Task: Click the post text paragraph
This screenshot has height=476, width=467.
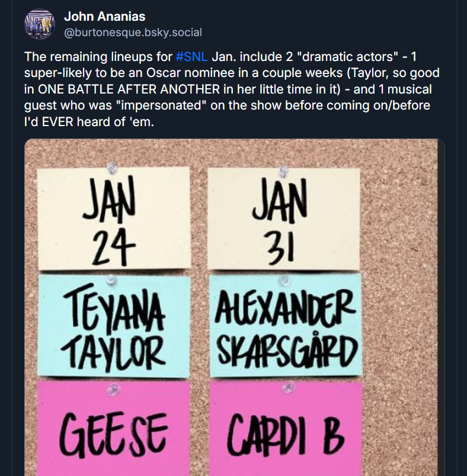Action: tap(231, 89)
